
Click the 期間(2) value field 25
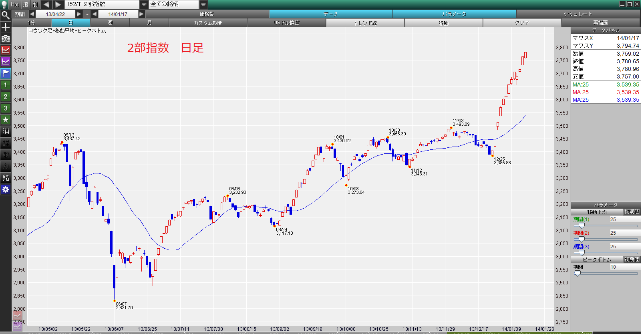[625, 233]
